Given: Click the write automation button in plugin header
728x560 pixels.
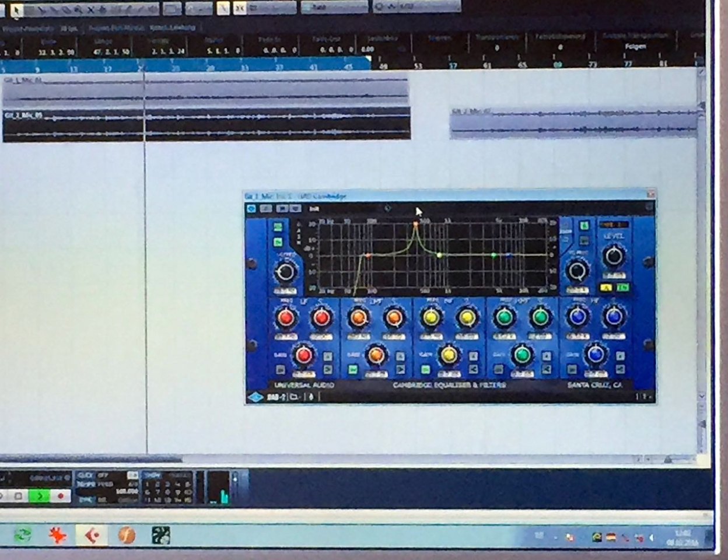Looking at the screenshot, I should pyautogui.click(x=295, y=208).
